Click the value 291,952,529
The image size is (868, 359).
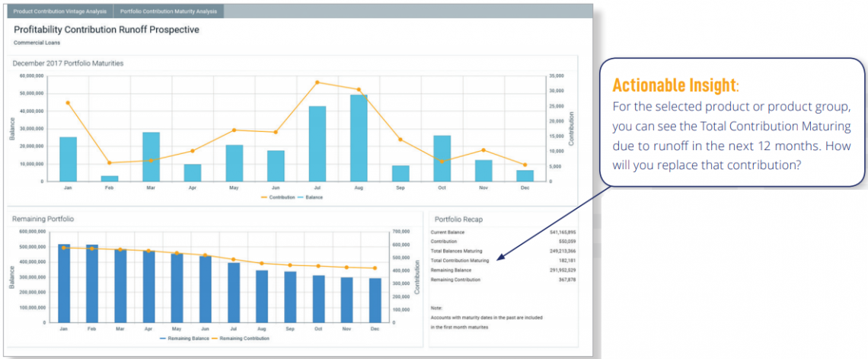(563, 270)
